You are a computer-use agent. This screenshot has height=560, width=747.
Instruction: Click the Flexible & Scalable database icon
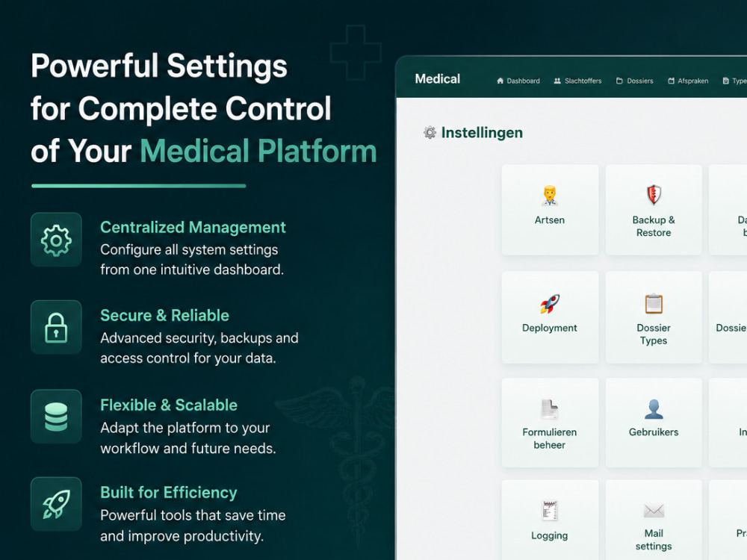point(56,417)
